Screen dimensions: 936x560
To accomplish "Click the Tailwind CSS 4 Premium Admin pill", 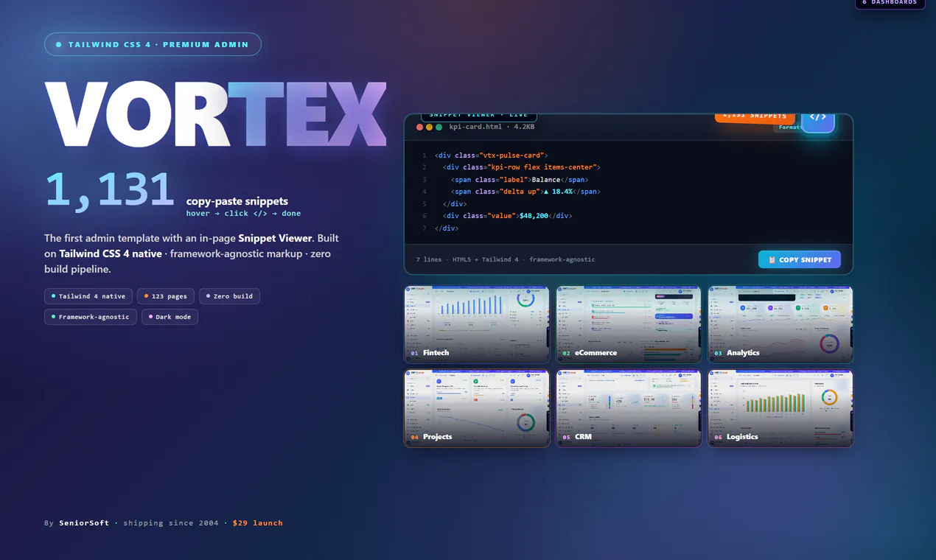I will coord(153,44).
